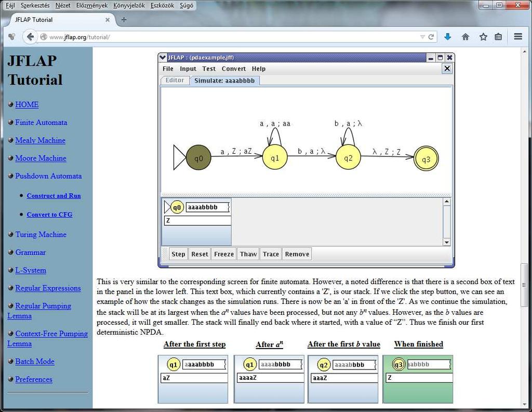Open JFLAP Convert menu
The width and height of the screenshot is (532, 412).
tap(234, 69)
